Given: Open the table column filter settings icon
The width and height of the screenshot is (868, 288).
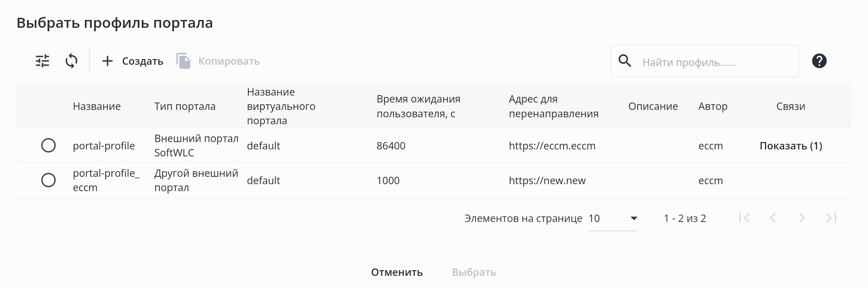Looking at the screenshot, I should (43, 61).
